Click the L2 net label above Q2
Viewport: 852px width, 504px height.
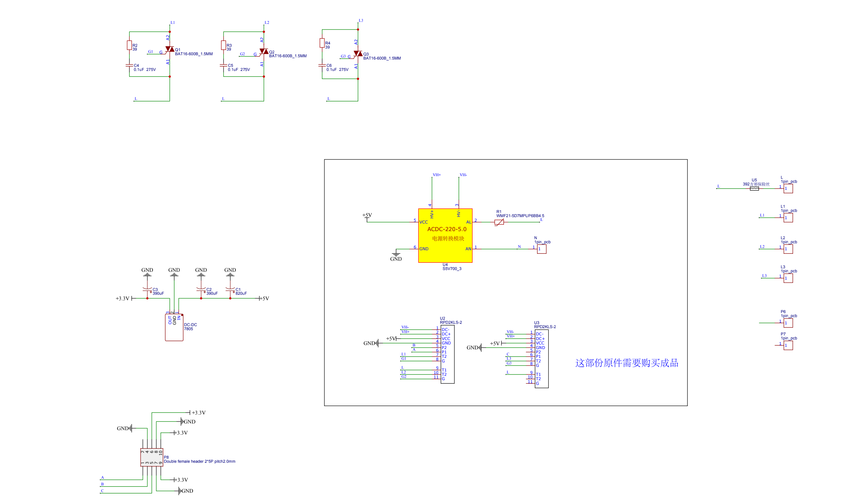click(x=267, y=22)
